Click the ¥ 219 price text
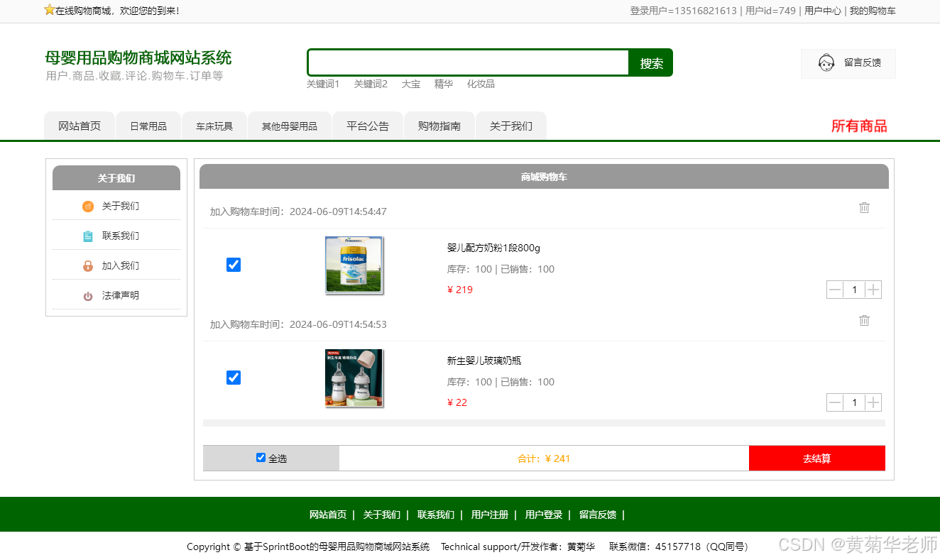 click(460, 290)
